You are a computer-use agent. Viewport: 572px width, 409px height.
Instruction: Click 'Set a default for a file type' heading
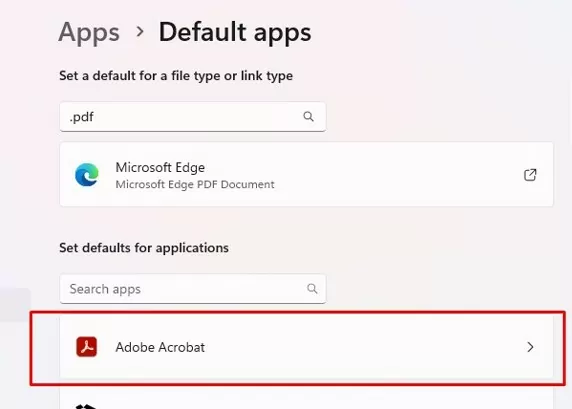176,76
